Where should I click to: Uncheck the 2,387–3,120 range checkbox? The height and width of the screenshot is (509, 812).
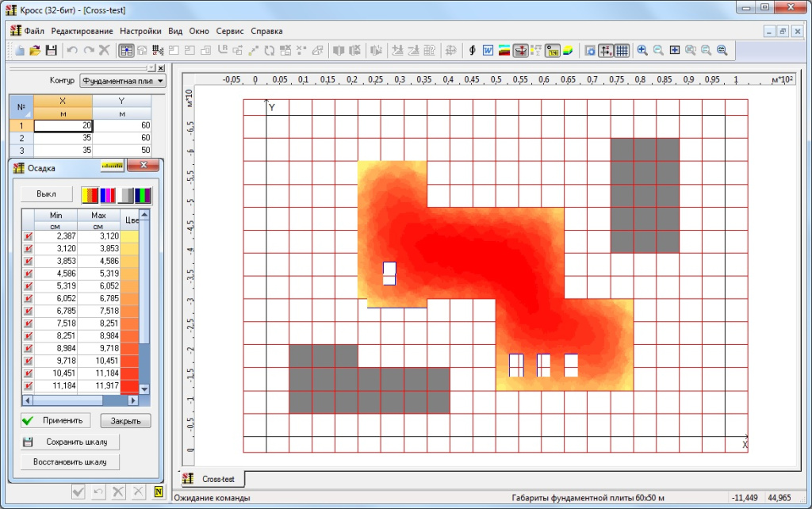tap(28, 236)
